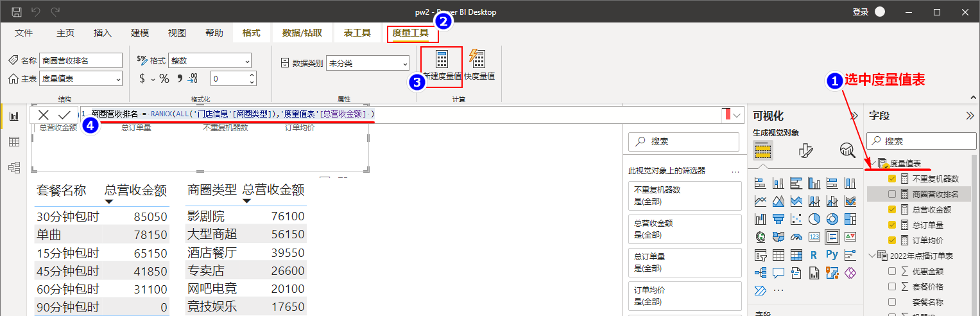This screenshot has width=980, height=316.
Task: Choose the area chart visual
Action: (778, 201)
